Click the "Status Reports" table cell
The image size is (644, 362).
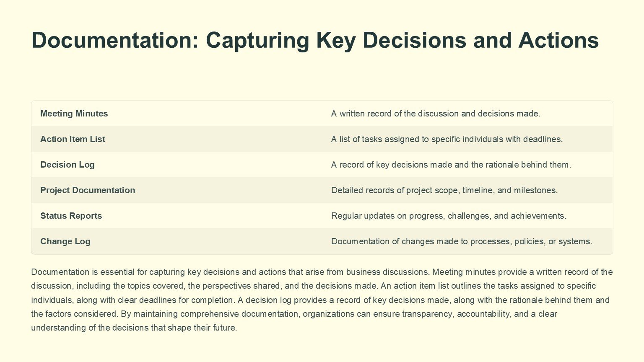[x=71, y=216]
